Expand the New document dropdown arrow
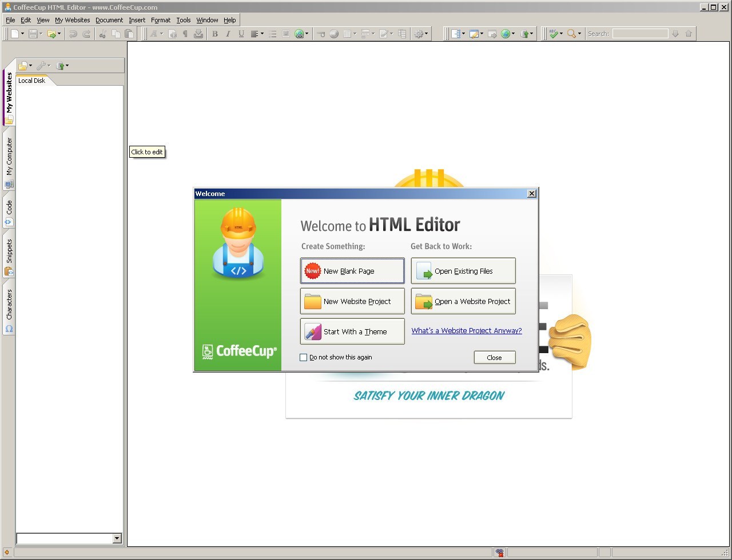This screenshot has height=560, width=732. pos(22,34)
